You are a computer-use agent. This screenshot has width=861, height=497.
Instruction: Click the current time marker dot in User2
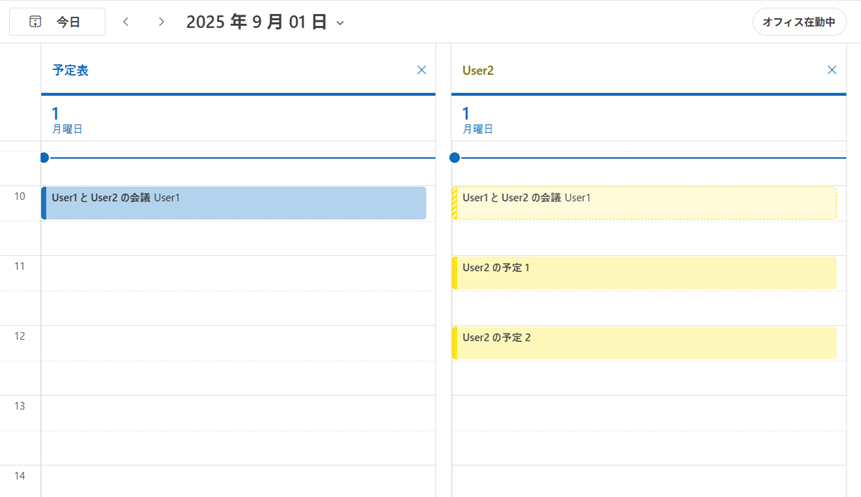pyautogui.click(x=455, y=158)
